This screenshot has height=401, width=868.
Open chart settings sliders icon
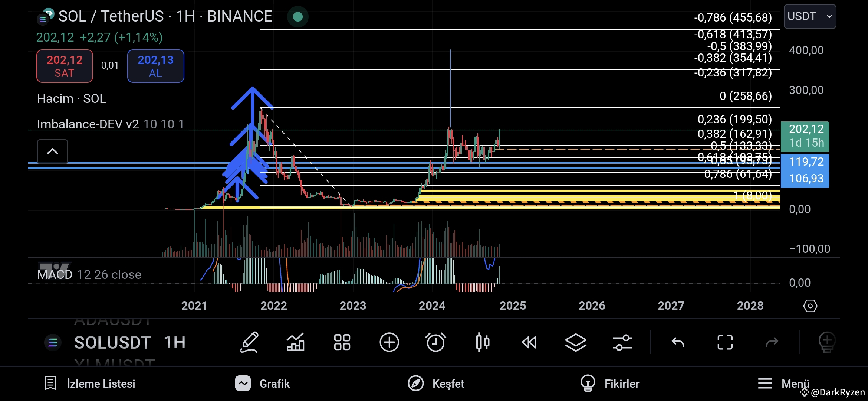pyautogui.click(x=622, y=342)
